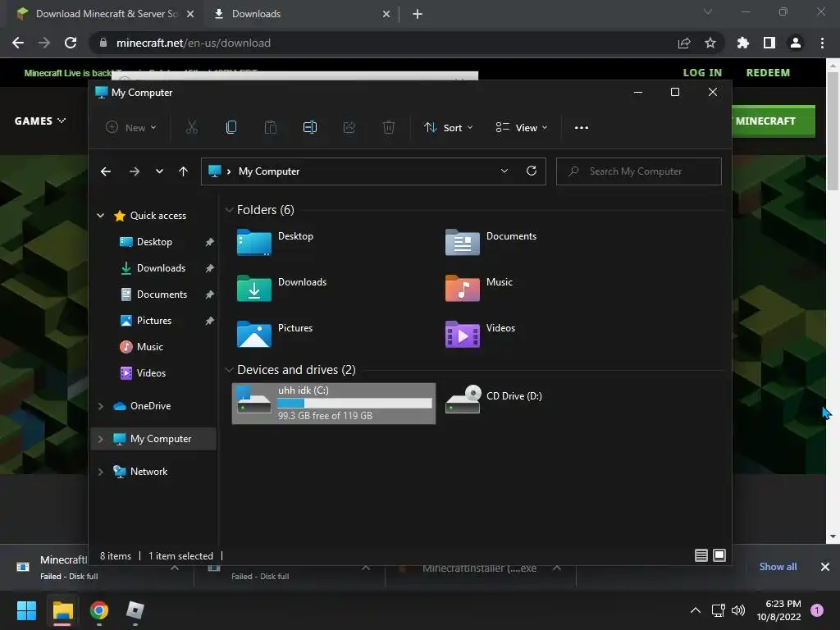Click the Share this page icon in Chrome

684,43
